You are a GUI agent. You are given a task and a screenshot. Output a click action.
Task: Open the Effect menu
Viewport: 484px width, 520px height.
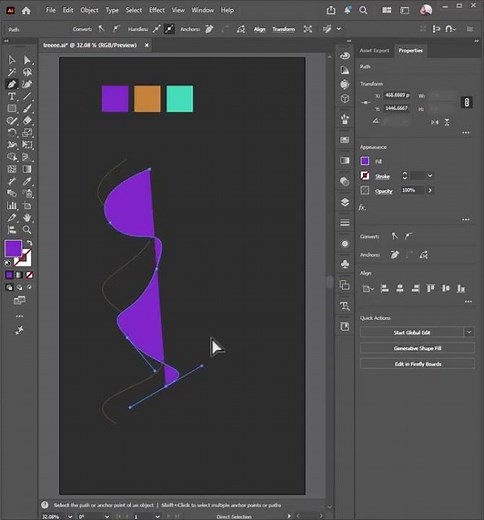(157, 10)
